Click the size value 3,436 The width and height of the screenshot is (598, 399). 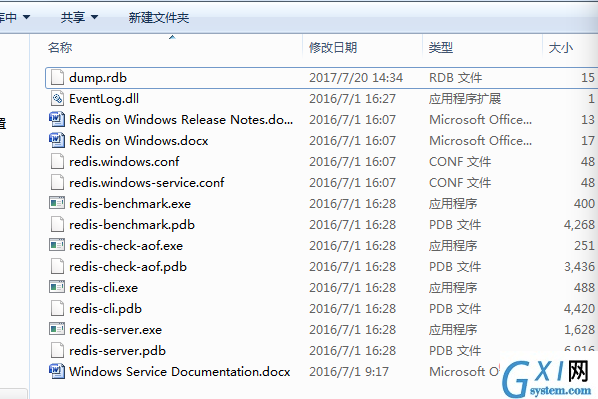[579, 267]
